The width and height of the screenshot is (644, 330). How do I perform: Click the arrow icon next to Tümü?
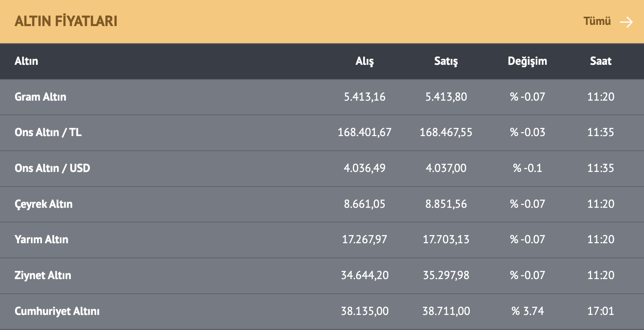[626, 22]
